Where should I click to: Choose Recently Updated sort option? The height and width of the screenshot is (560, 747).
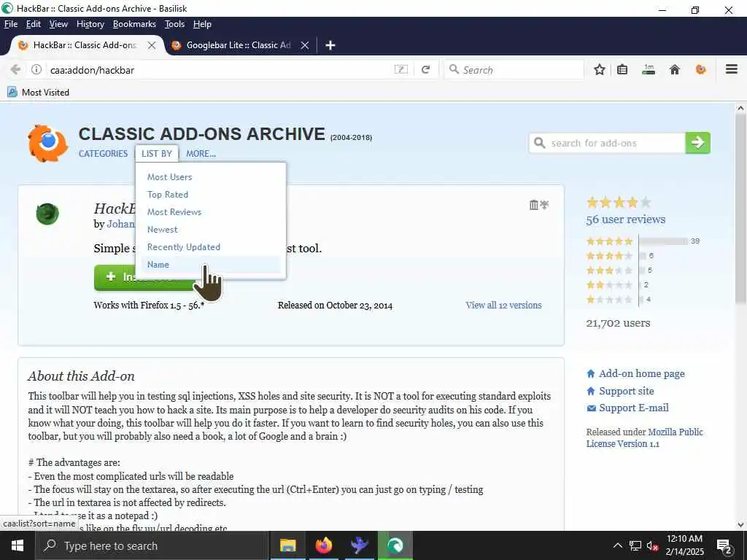point(184,247)
